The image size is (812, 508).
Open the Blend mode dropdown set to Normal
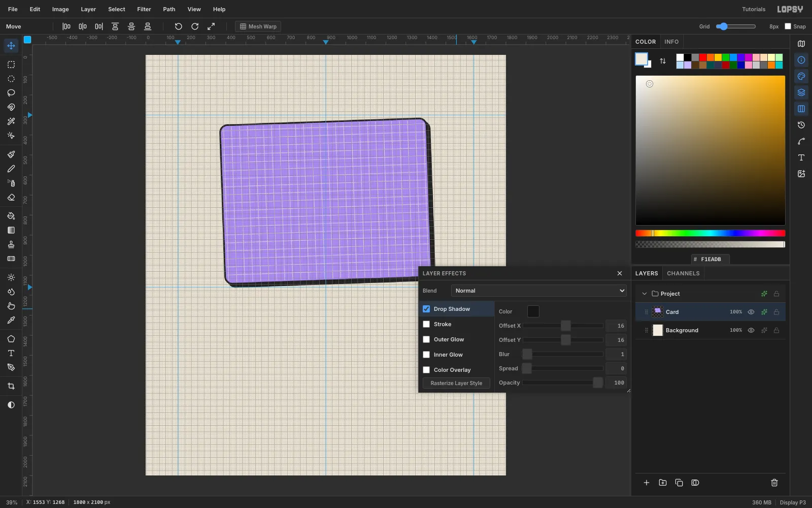point(539,291)
